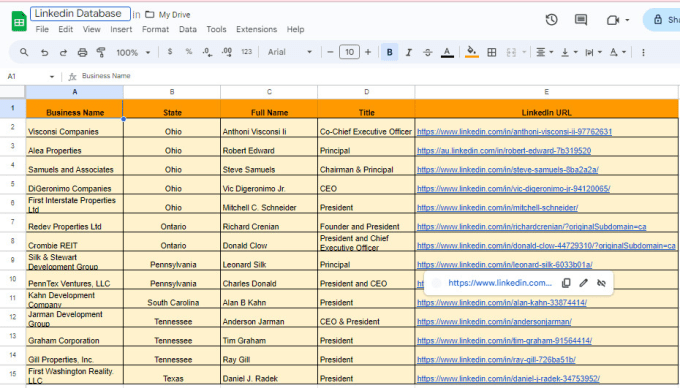This screenshot has height=388, width=680.
Task: Open text rotation dropdown
Action: click(x=617, y=52)
